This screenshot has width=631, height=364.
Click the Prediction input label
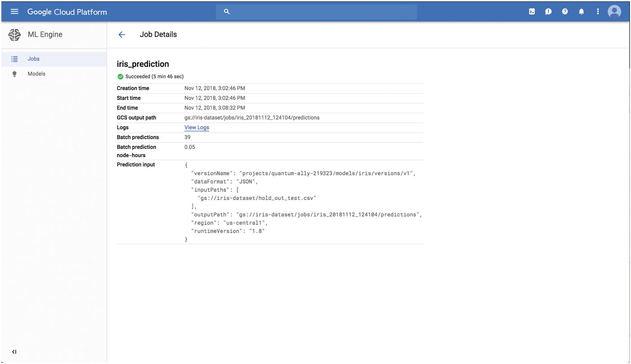coord(136,165)
